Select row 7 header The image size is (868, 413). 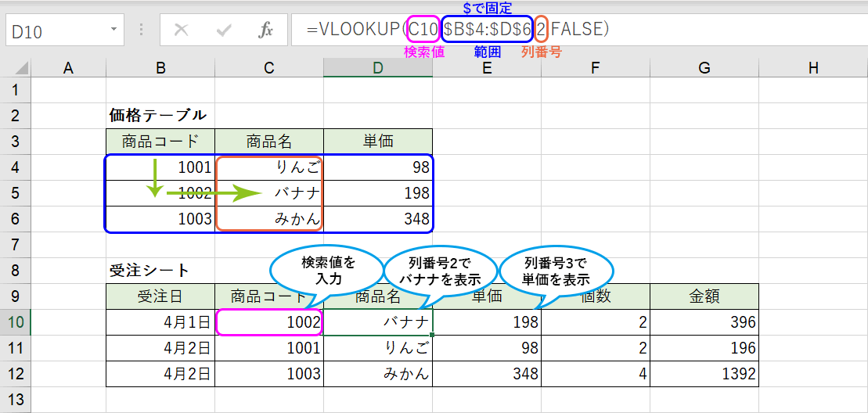point(16,245)
